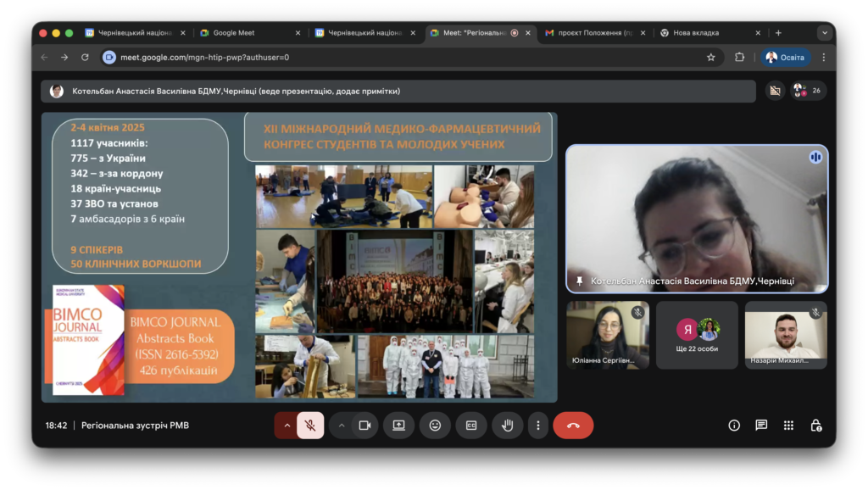Screen dimensions: 868x490
Task: Toggle the camera on or off
Action: [364, 426]
